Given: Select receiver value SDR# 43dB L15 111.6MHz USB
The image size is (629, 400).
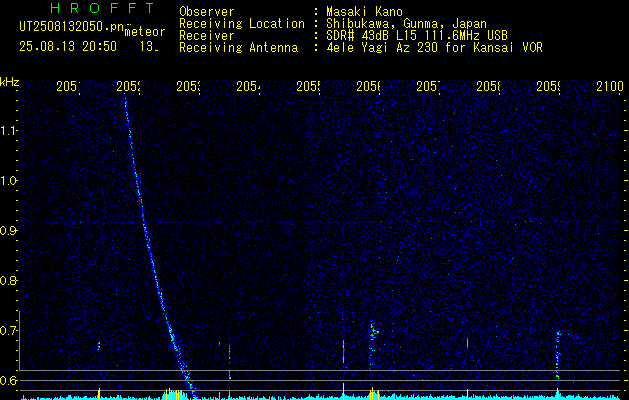Looking at the screenshot, I should 417,36.
